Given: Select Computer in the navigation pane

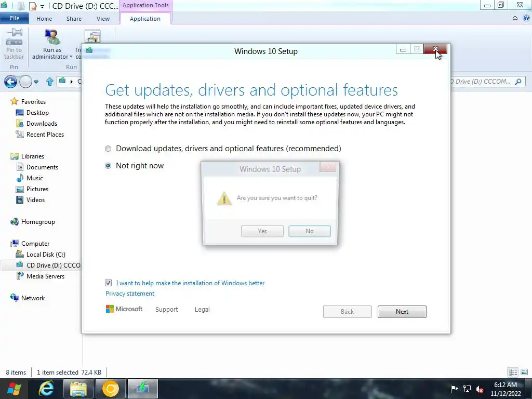Looking at the screenshot, I should coord(30,244).
